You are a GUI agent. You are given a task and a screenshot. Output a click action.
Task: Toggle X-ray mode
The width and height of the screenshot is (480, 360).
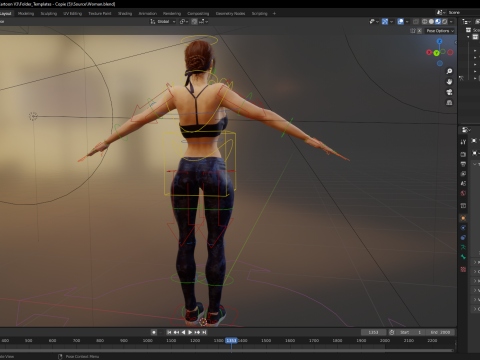(x=416, y=21)
